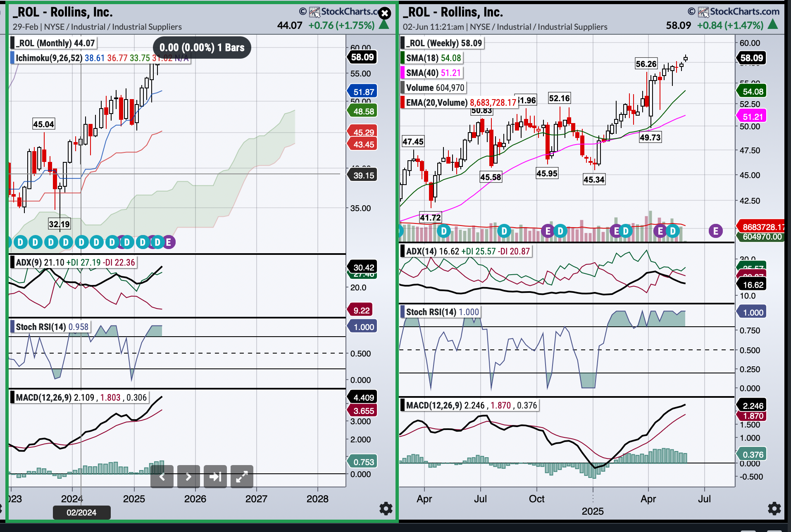
Task: Click the StockCharts logo on the weekly chart
Action: tap(739, 12)
